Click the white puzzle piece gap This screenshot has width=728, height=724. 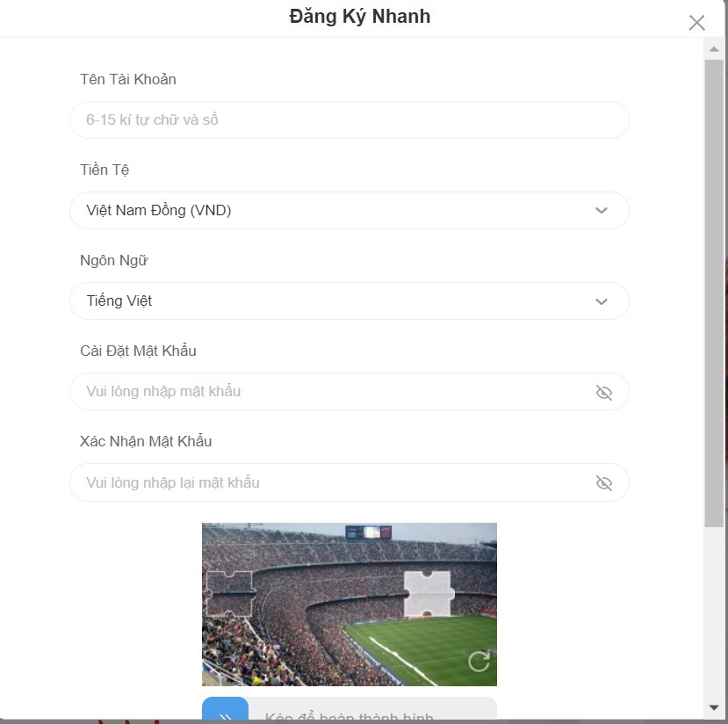click(429, 595)
